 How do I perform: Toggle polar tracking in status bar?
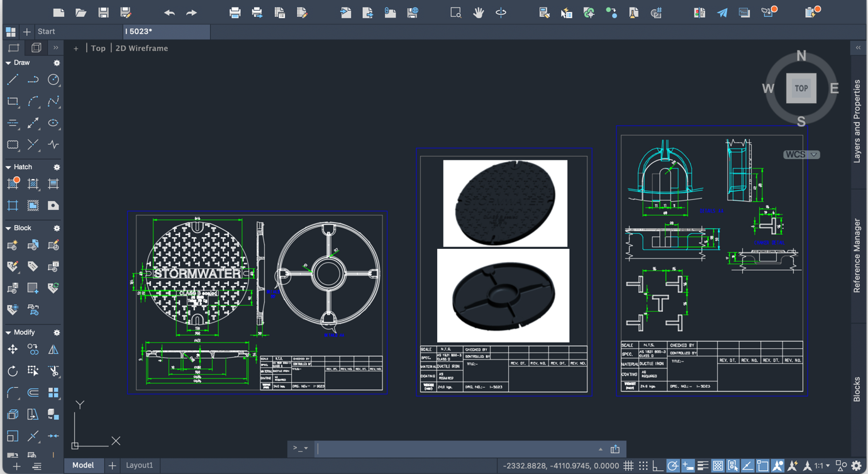click(x=672, y=466)
